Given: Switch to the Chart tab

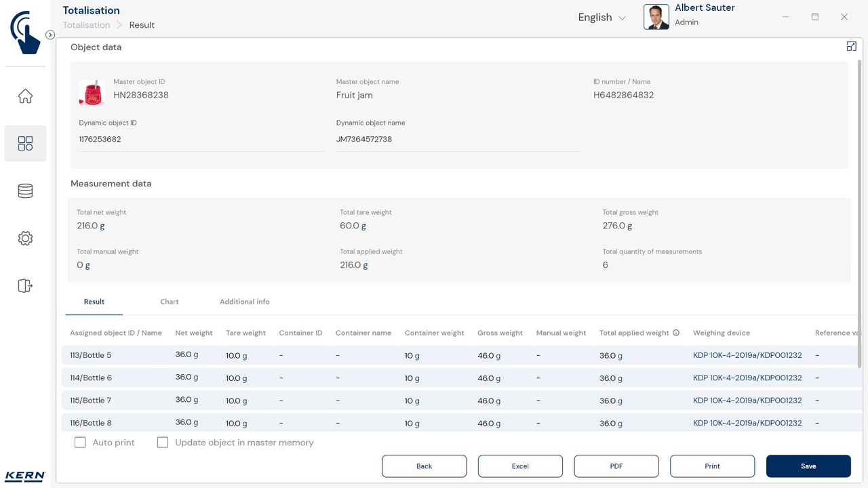Looking at the screenshot, I should pos(170,302).
